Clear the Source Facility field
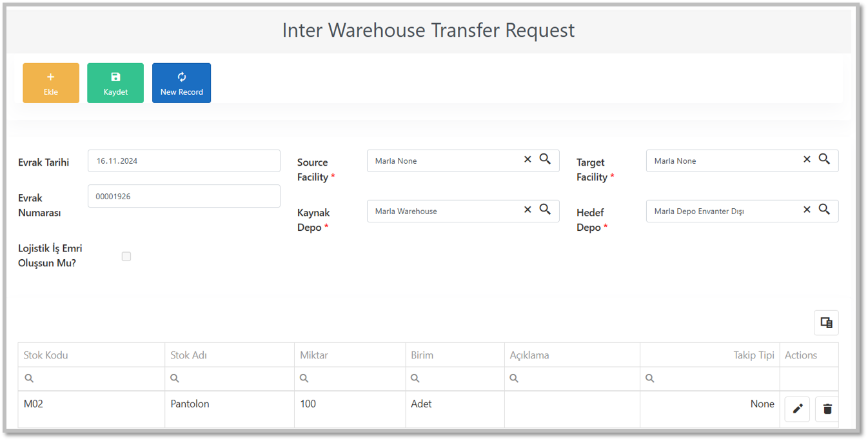 528,160
